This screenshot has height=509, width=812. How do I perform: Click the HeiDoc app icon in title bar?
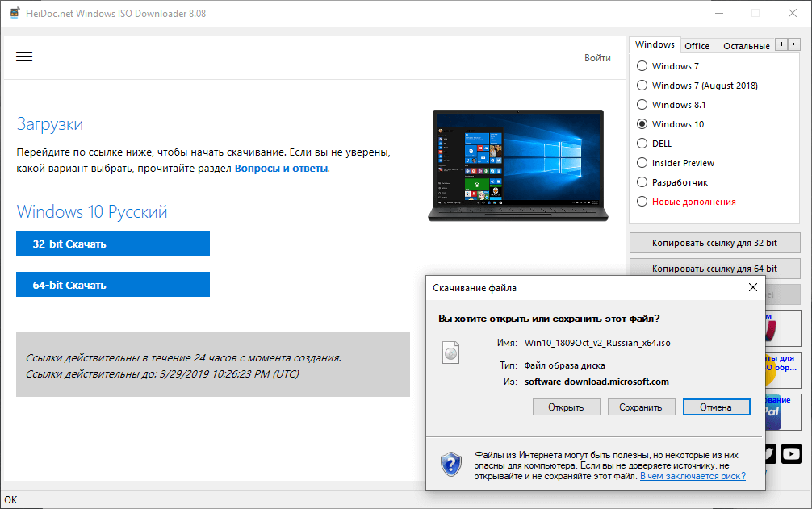tap(13, 13)
